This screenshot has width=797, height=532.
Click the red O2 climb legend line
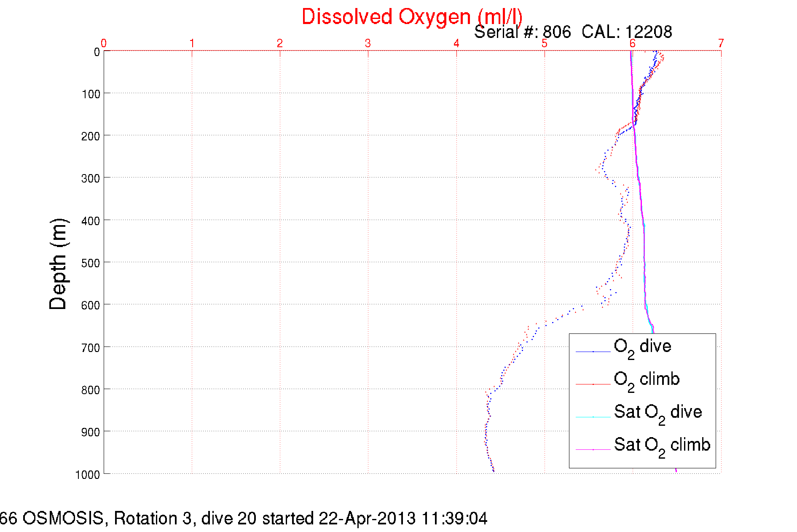click(x=593, y=384)
